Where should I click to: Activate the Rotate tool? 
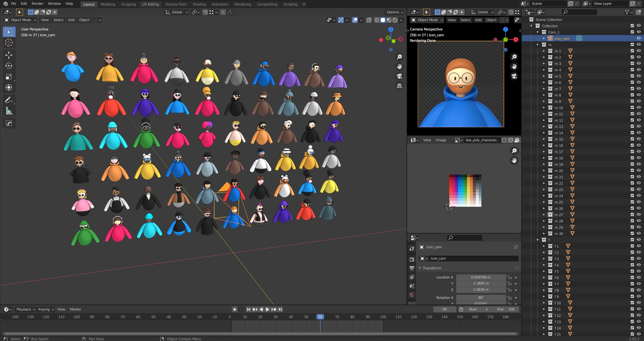point(9,66)
